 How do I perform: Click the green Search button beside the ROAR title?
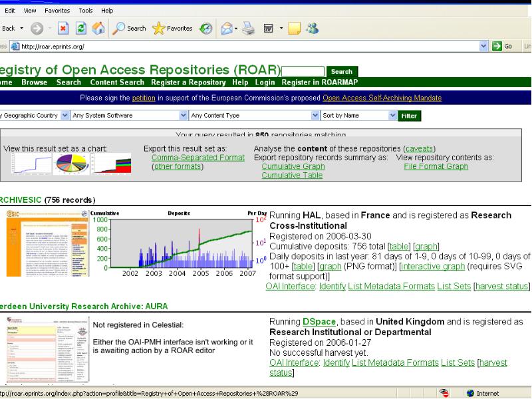click(x=342, y=72)
